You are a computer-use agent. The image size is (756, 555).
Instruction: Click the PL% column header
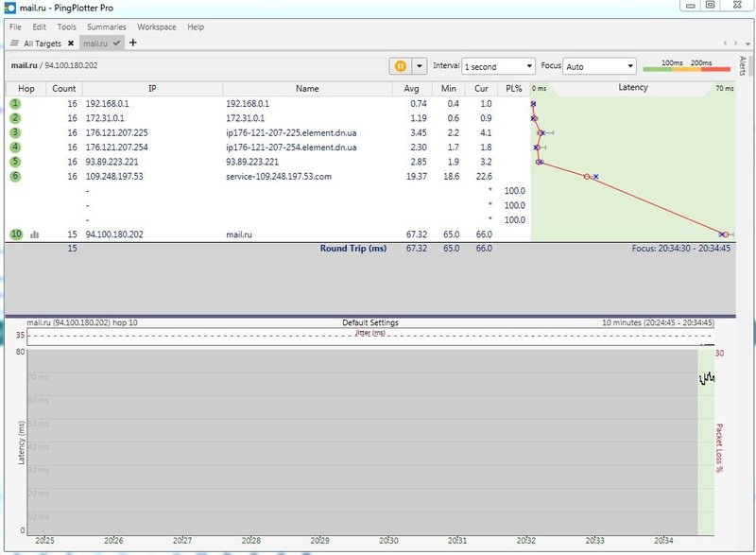click(514, 89)
